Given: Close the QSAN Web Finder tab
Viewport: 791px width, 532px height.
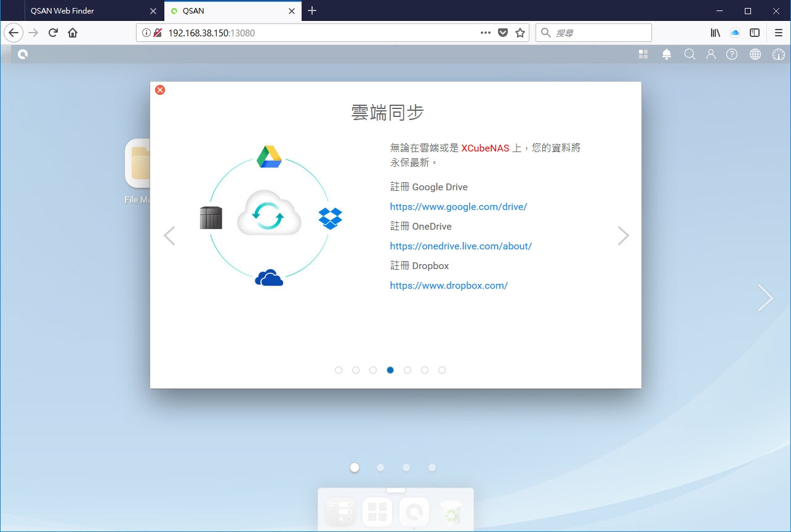Looking at the screenshot, I should point(153,10).
